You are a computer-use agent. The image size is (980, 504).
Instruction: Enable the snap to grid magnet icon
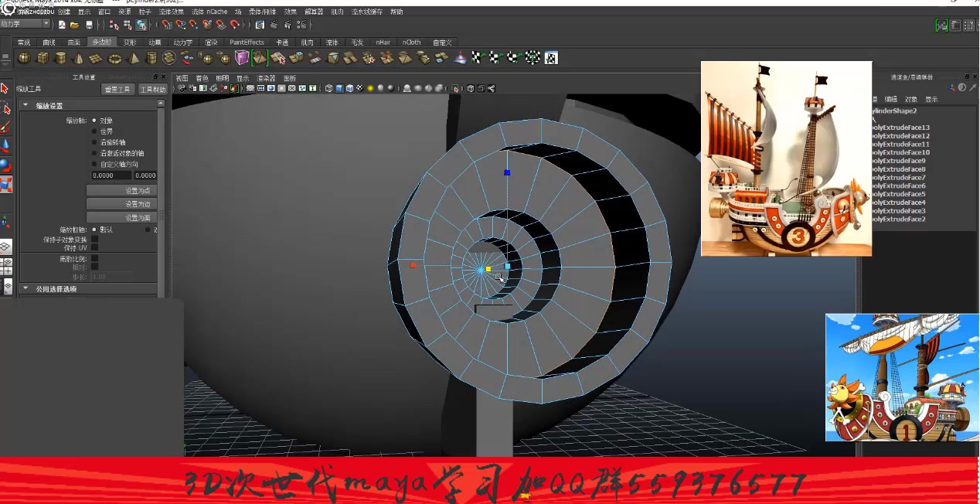pyautogui.click(x=168, y=25)
